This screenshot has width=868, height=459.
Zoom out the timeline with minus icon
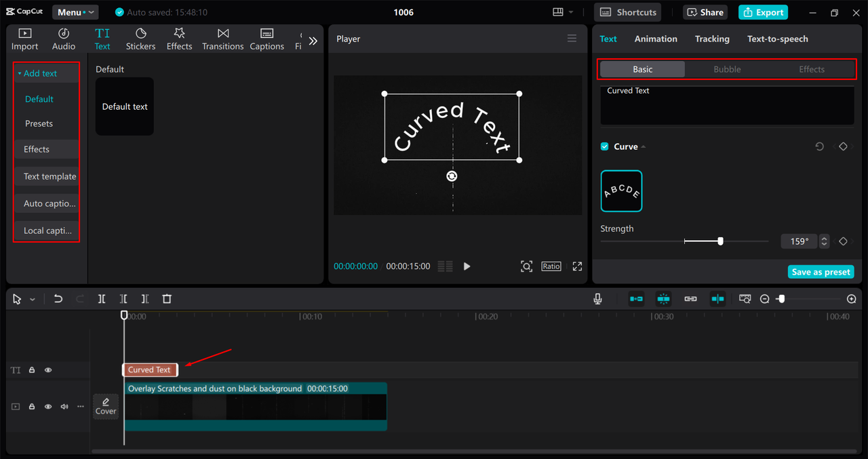pos(764,299)
